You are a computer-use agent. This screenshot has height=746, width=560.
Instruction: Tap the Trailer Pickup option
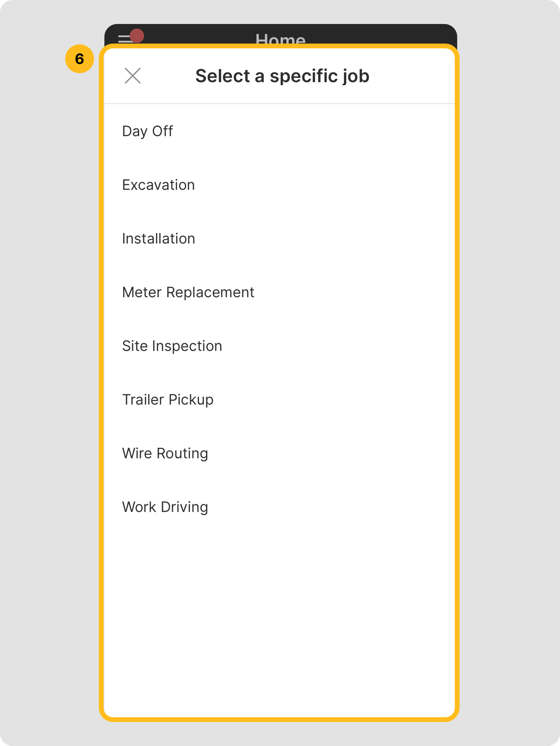coord(168,399)
